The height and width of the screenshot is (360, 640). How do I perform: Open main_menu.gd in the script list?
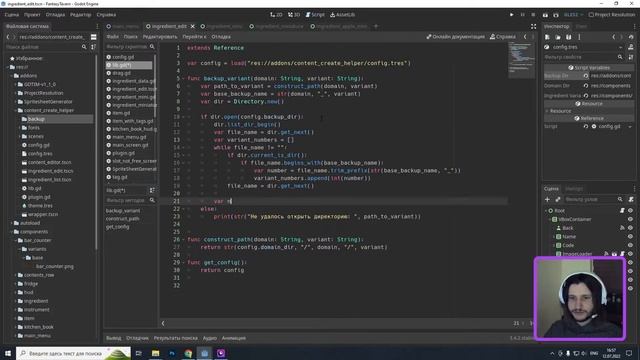coord(129,137)
